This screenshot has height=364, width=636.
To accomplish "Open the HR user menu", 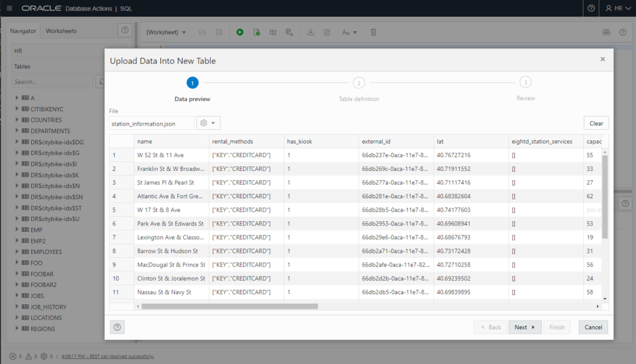I will 617,8.
